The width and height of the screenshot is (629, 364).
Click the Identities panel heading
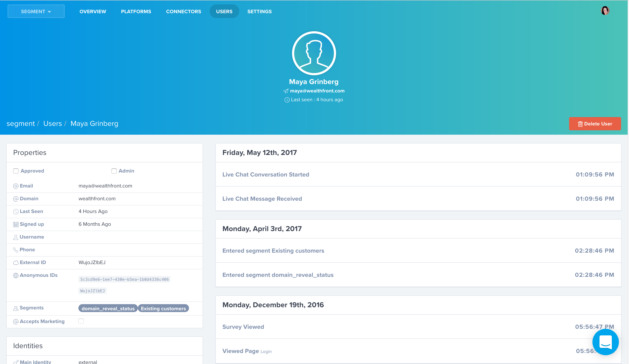tap(28, 346)
